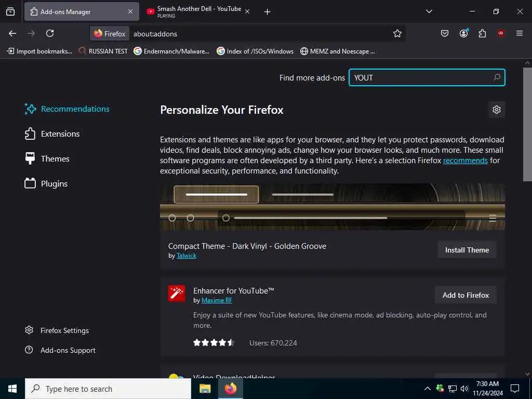This screenshot has height=399, width=532.
Task: Open Firefox Settings from the sidebar
Action: [57, 330]
